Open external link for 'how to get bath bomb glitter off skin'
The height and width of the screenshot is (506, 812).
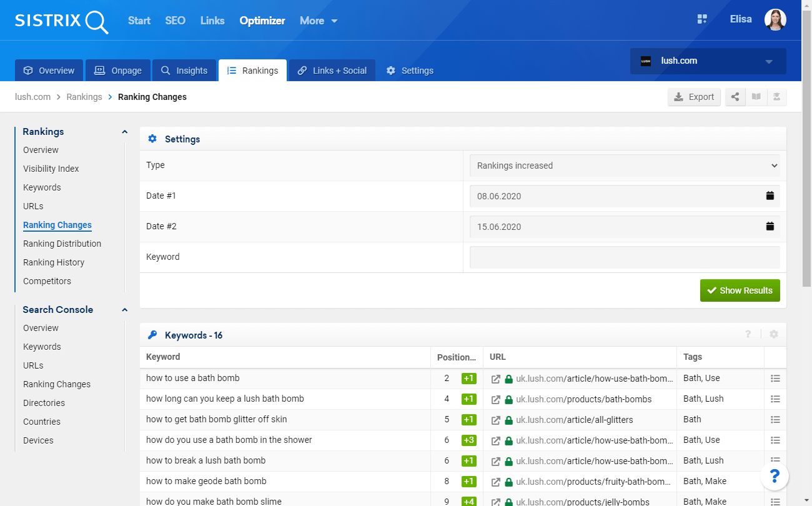tap(496, 420)
